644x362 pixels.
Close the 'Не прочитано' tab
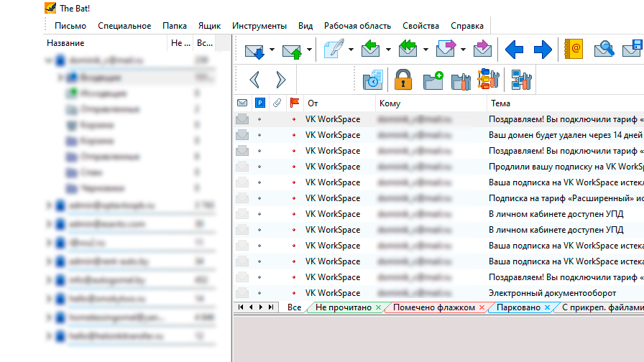[379, 307]
